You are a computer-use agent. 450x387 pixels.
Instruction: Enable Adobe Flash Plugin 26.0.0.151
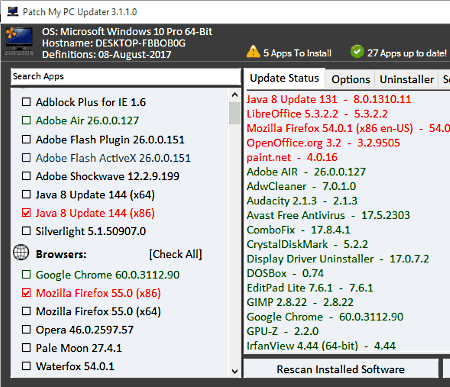click(x=26, y=139)
